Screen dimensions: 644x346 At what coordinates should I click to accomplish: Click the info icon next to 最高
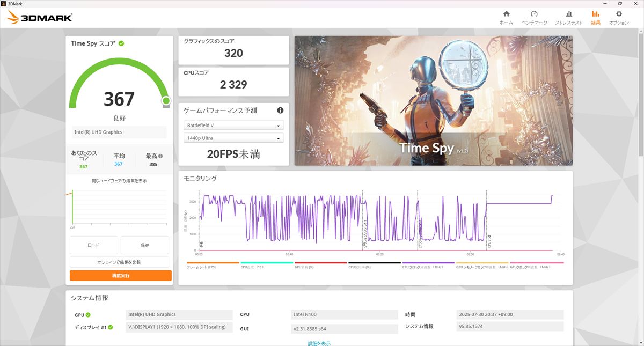pos(160,156)
